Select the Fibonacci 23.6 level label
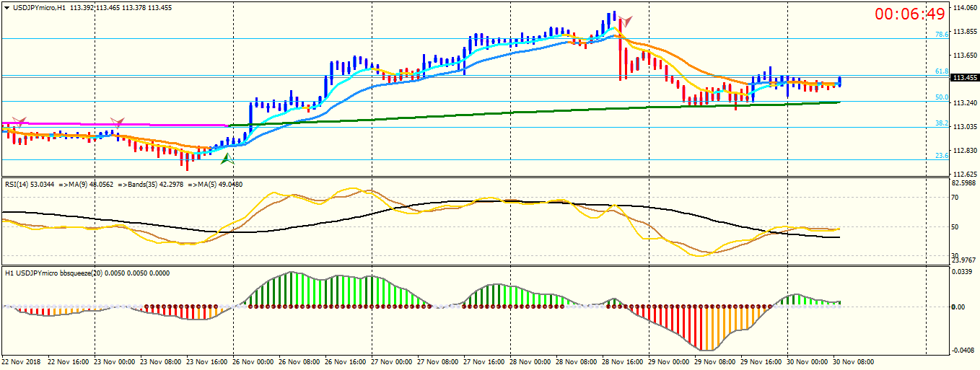Image resolution: width=980 pixels, height=370 pixels. pos(942,155)
